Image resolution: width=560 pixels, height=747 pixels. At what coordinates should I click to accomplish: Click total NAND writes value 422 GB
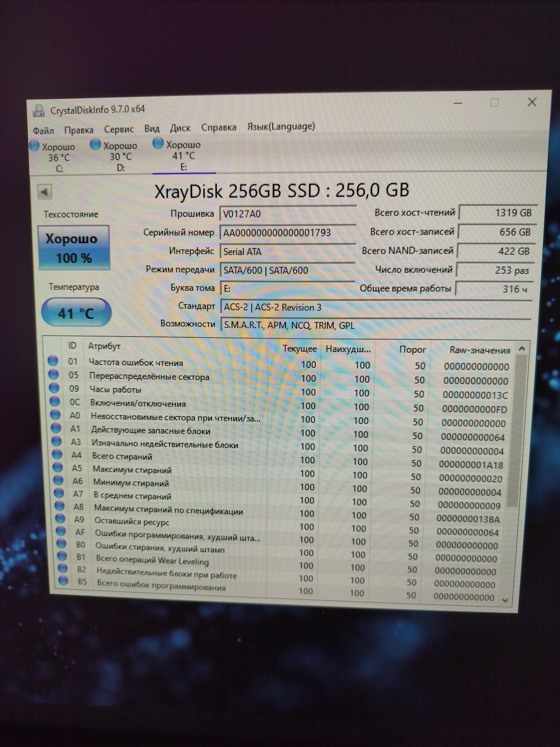(x=496, y=251)
